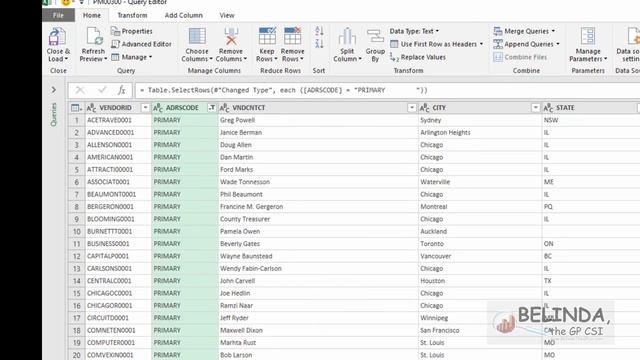Select row number 1
This screenshot has width=640, height=360.
tap(76, 120)
